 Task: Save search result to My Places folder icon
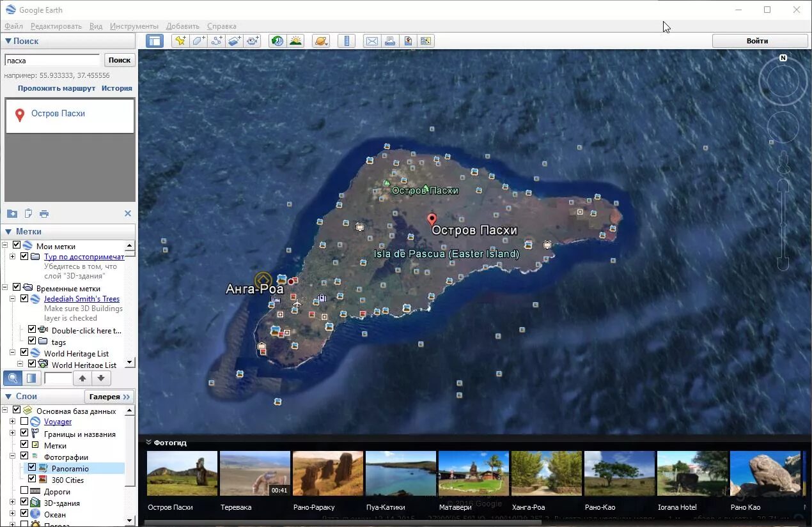pyautogui.click(x=12, y=213)
